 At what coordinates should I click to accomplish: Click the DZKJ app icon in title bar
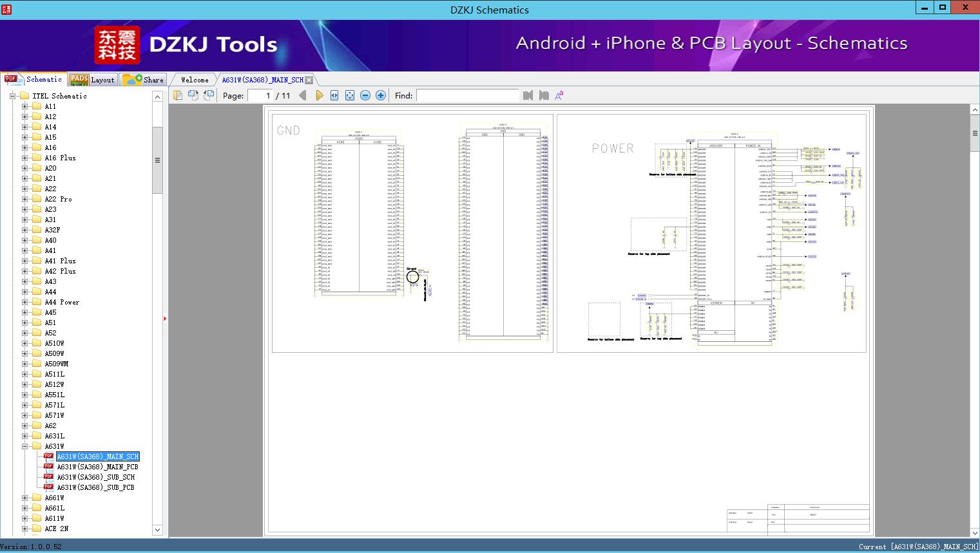[6, 10]
